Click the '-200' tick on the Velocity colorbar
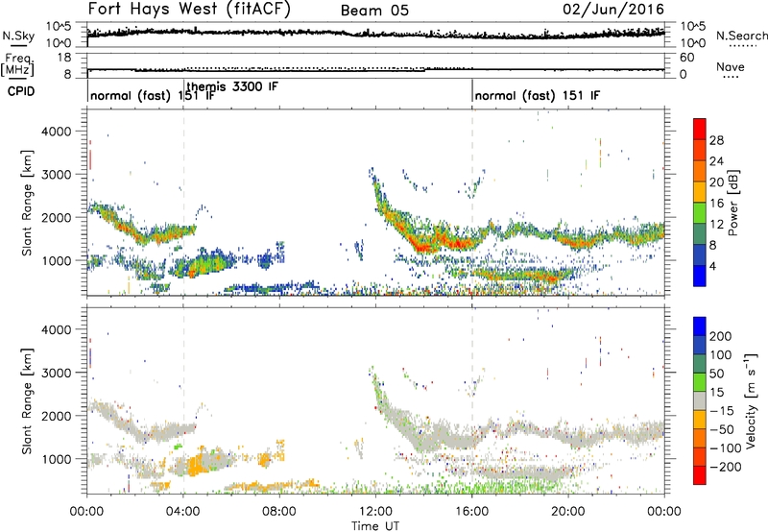 coord(726,467)
